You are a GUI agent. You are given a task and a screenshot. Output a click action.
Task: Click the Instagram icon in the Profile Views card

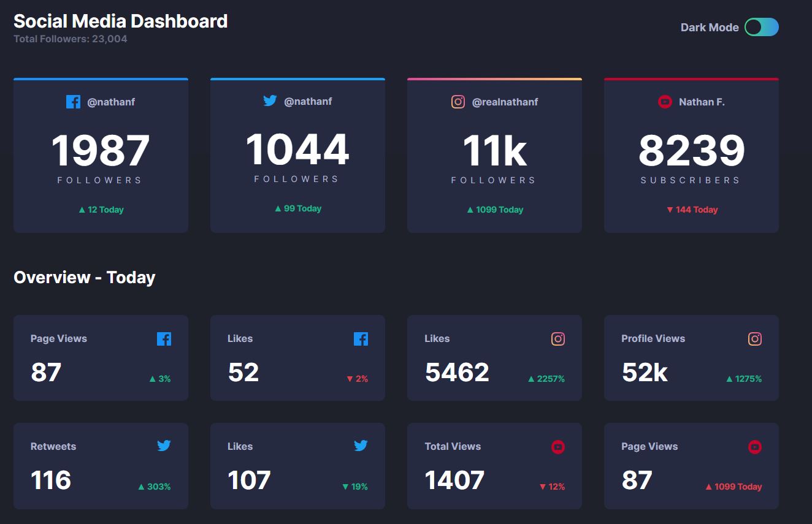[754, 338]
